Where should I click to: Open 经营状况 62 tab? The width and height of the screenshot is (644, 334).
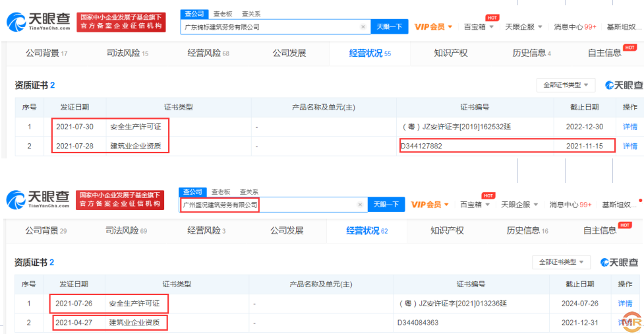coord(366,231)
